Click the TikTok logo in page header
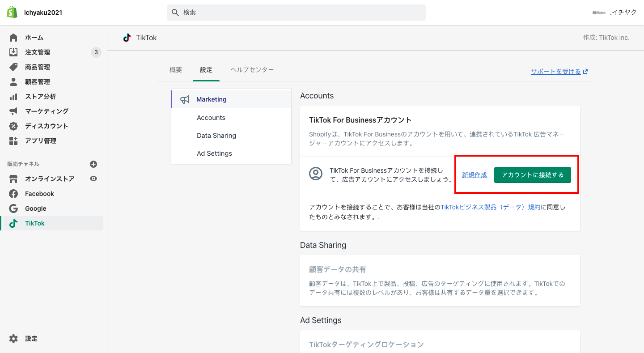This screenshot has height=353, width=644. click(x=127, y=38)
